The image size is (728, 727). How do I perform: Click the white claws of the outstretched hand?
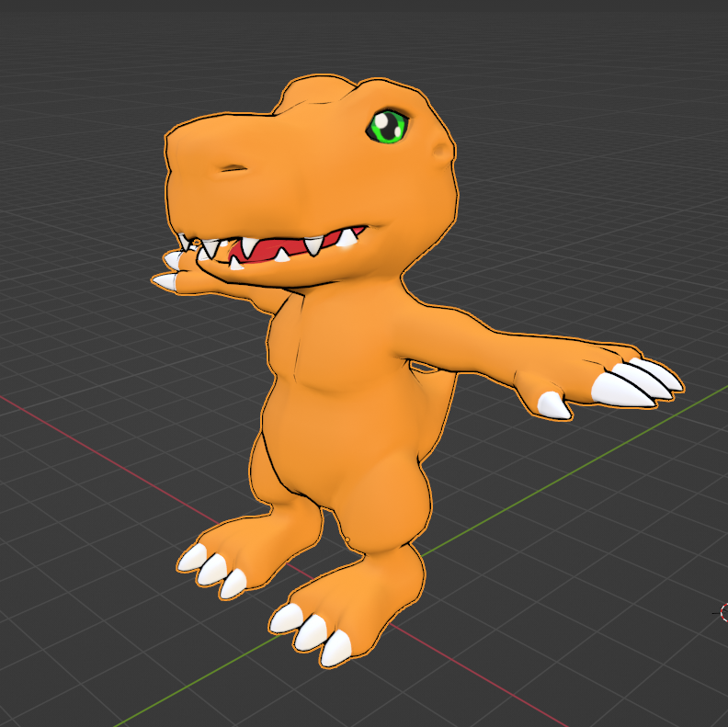tap(643, 381)
